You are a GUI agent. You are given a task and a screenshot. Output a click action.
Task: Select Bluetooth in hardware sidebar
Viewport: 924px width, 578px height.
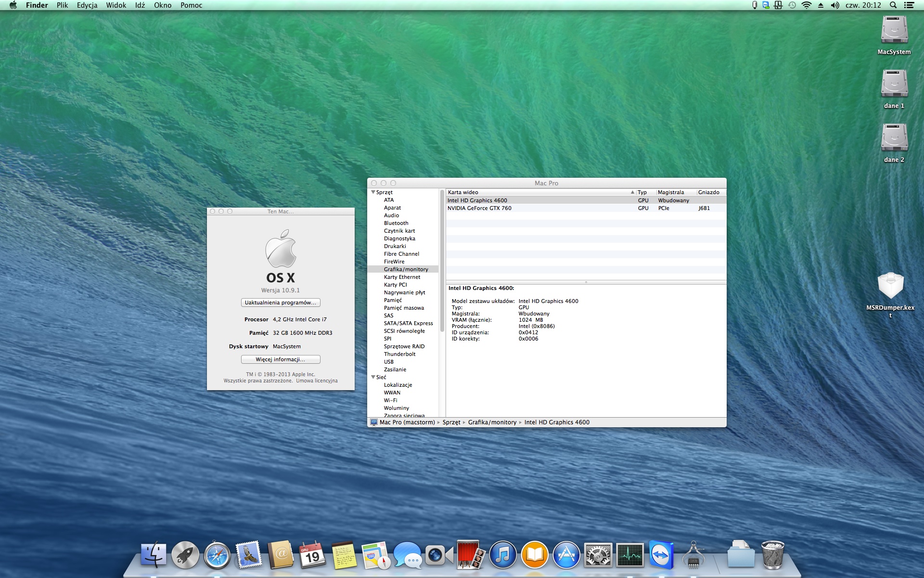[x=396, y=223]
